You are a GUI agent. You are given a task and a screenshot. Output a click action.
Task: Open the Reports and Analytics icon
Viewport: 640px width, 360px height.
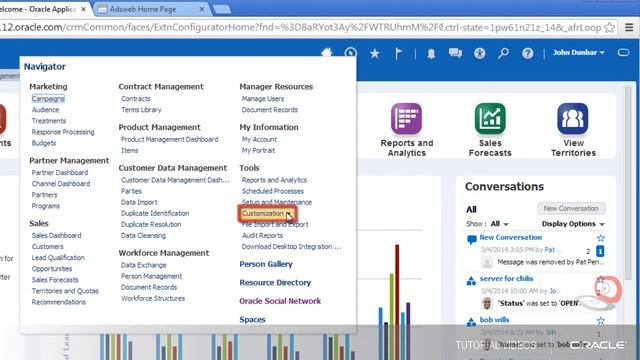click(x=406, y=118)
